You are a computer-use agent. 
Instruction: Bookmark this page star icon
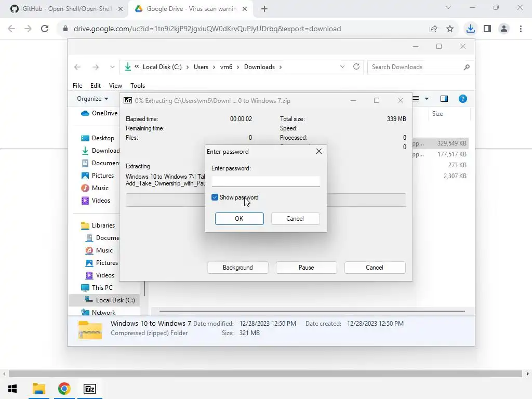[x=450, y=29]
